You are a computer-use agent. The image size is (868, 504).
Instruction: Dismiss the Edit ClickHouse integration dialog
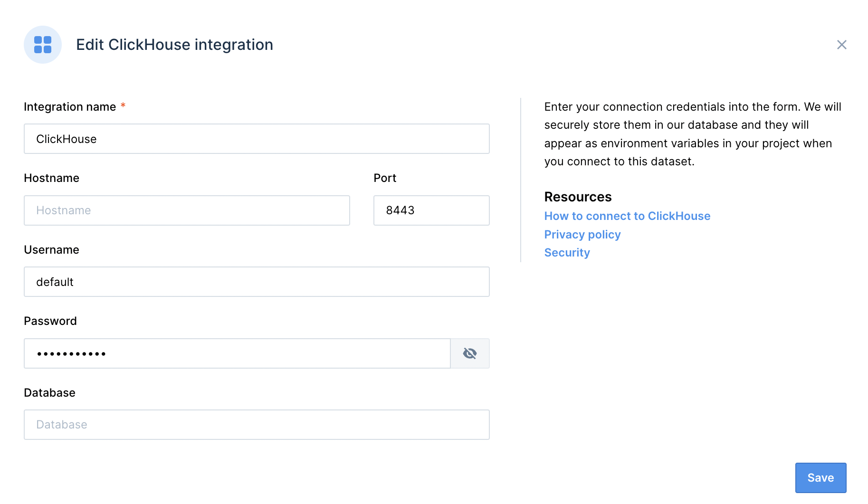(x=842, y=44)
